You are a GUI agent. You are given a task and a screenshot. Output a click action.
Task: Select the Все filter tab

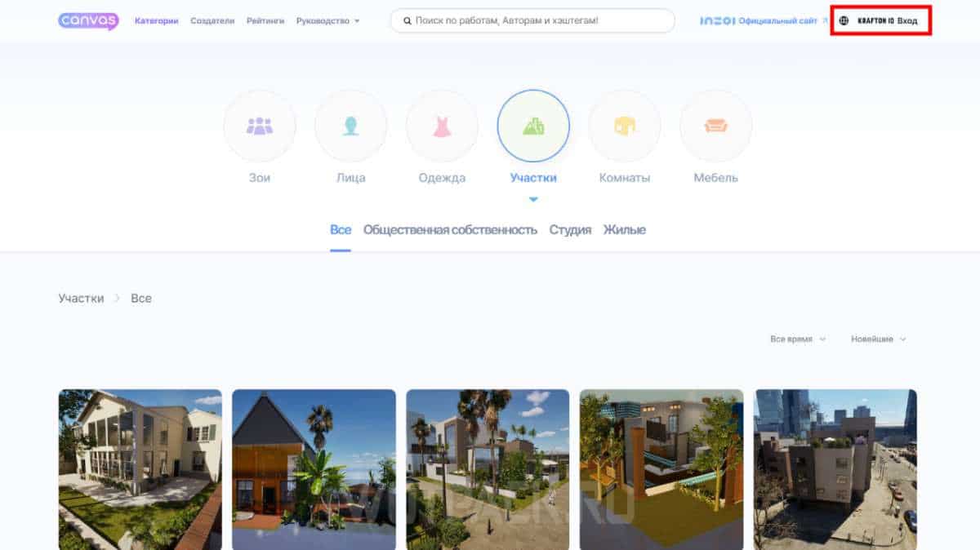tap(341, 230)
